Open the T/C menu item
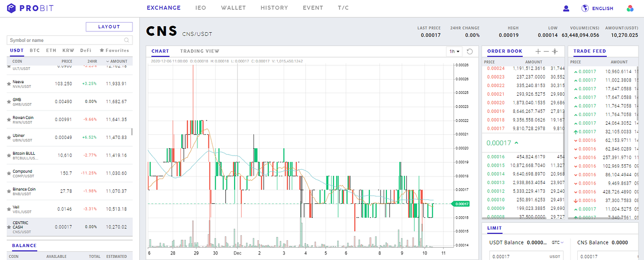Screen dimensions: 644x260 pyautogui.click(x=343, y=8)
